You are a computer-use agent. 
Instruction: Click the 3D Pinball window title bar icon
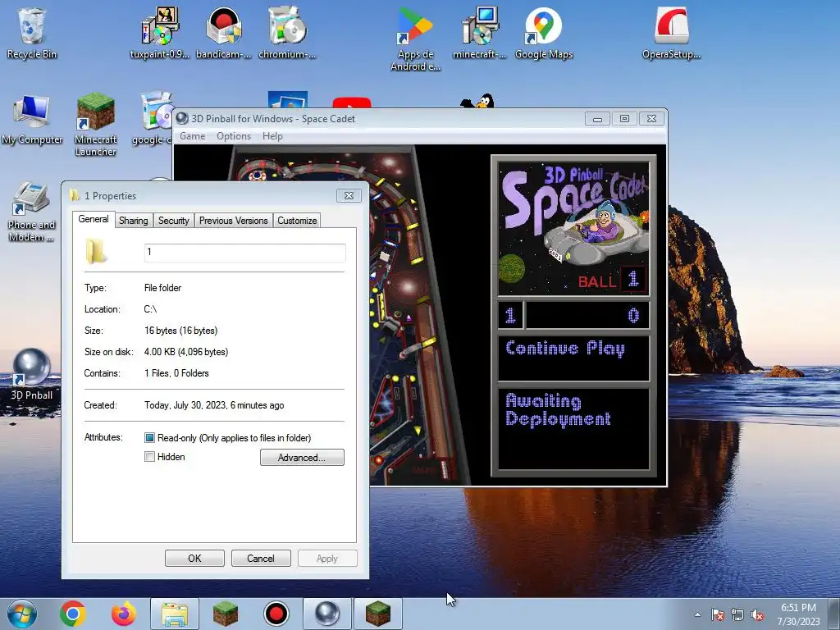183,118
